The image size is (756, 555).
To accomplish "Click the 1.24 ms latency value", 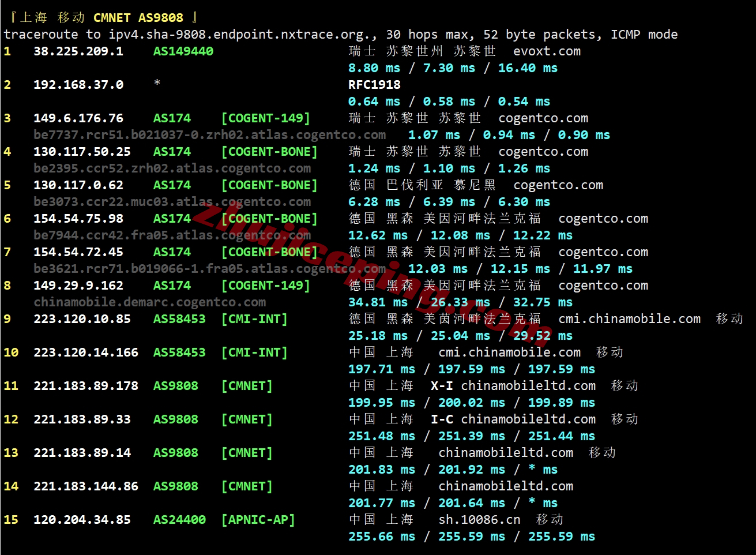I will [x=374, y=168].
